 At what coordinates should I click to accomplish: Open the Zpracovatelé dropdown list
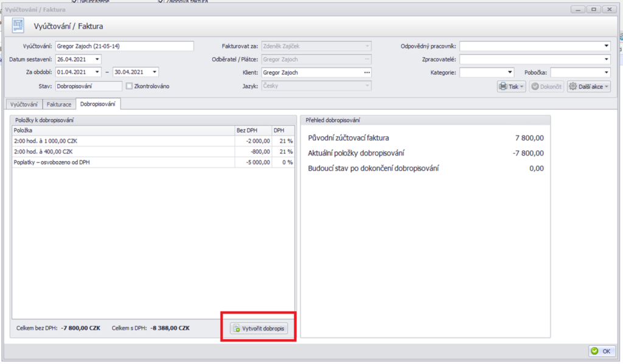[x=606, y=60]
